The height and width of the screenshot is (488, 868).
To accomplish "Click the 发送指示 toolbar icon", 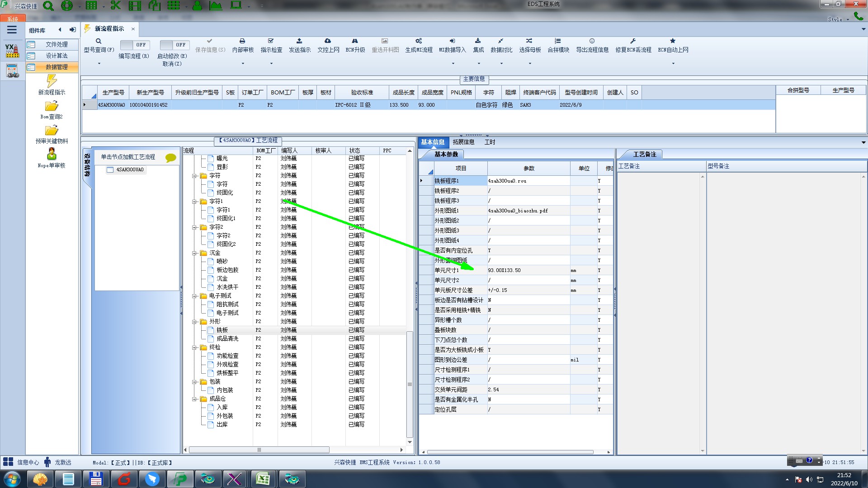I will tap(299, 41).
